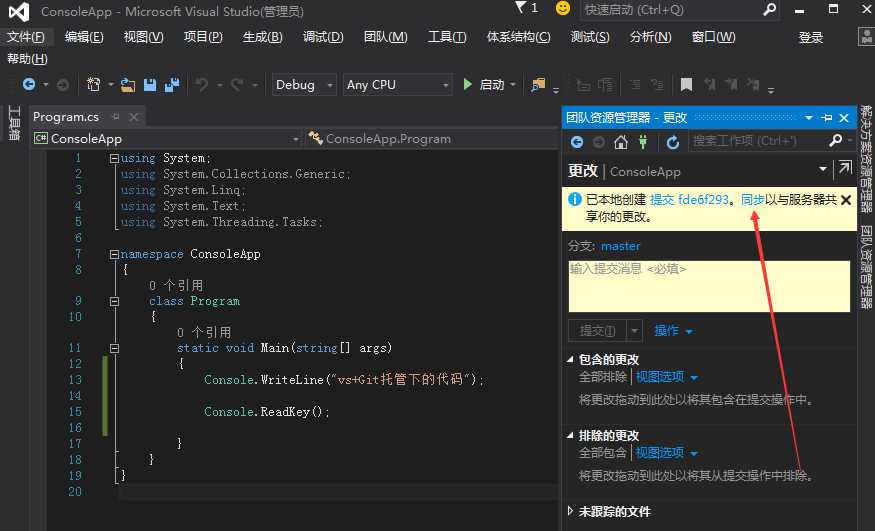This screenshot has width=875, height=531.
Task: Open the 调试(D) menu
Action: [x=323, y=37]
